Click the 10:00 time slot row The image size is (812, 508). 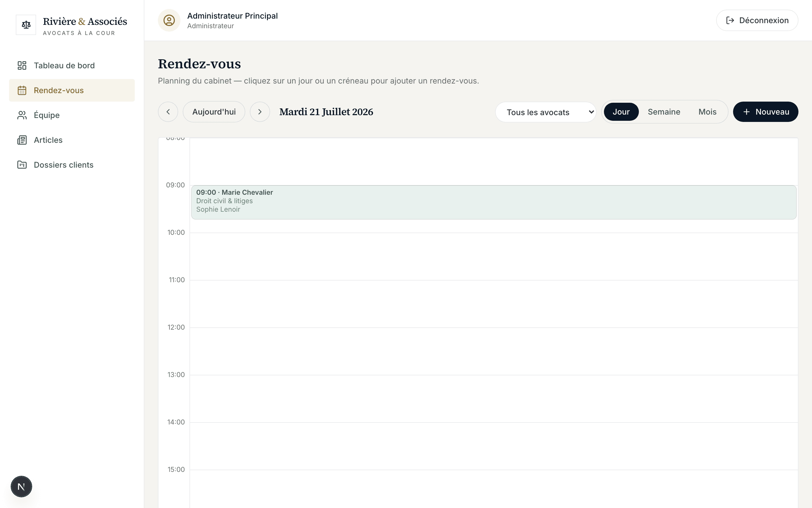[494, 256]
